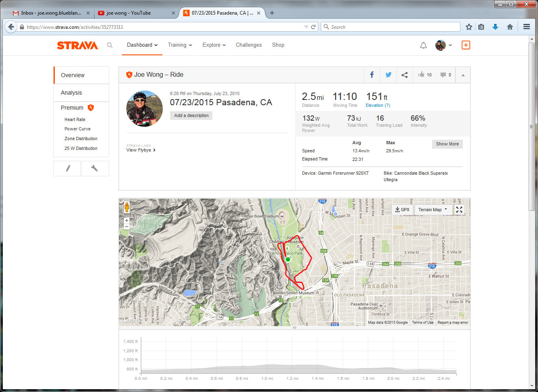Screen dimensions: 538x392
Task: Expand the Dashboard menu
Action: [142, 45]
